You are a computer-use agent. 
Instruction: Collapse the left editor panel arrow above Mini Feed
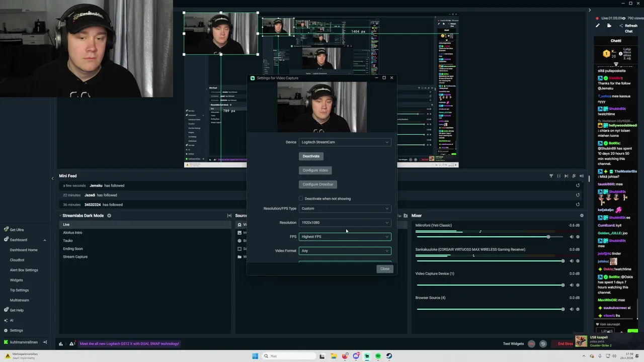[52, 178]
